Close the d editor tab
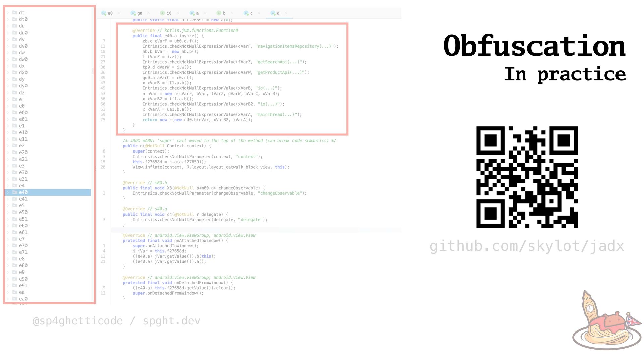This screenshot has height=362, width=644. click(x=286, y=13)
